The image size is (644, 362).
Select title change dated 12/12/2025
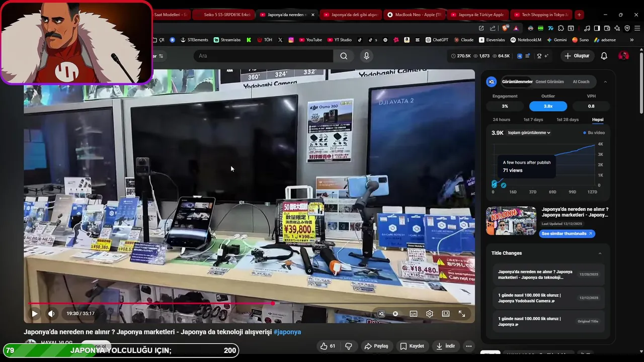pos(548,298)
